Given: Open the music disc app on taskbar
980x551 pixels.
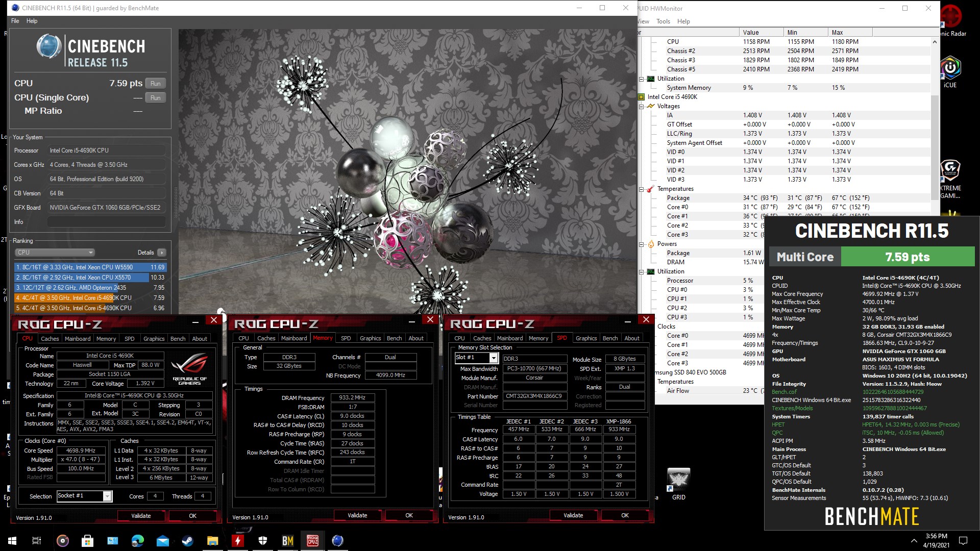Looking at the screenshot, I should click(62, 541).
